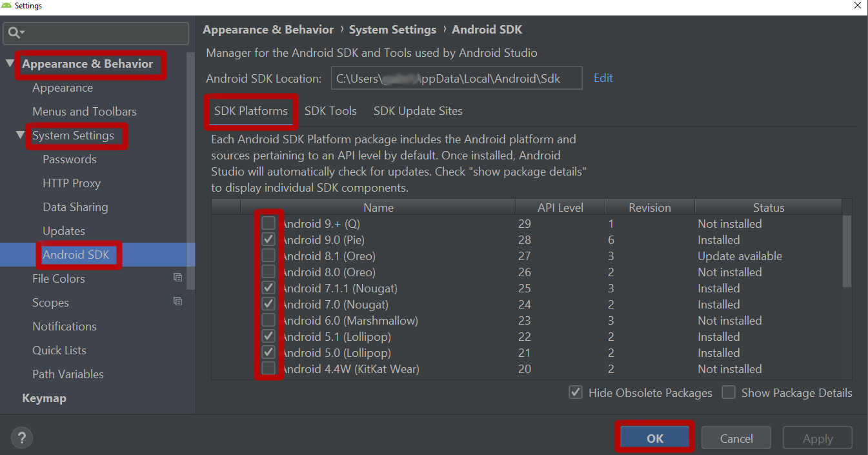
Task: Click the Android icon next to Android 4.4W (KitKat Wear)
Action: [x=280, y=369]
